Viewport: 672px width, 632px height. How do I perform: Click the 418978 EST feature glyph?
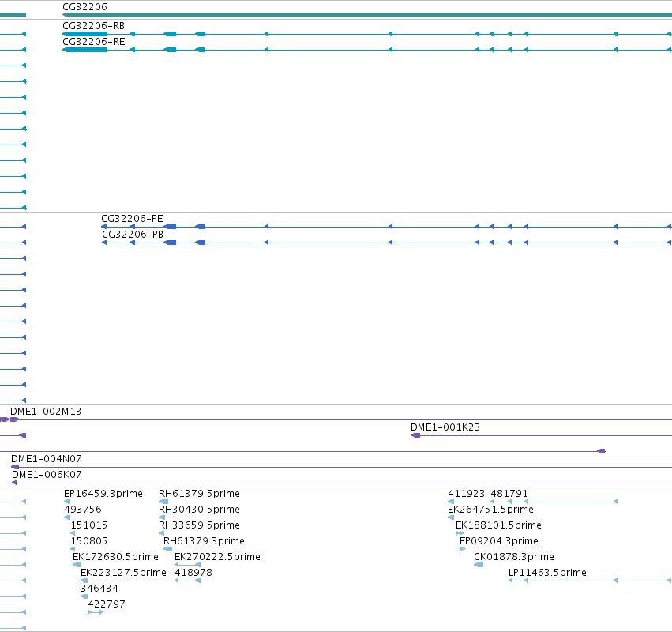(188, 581)
